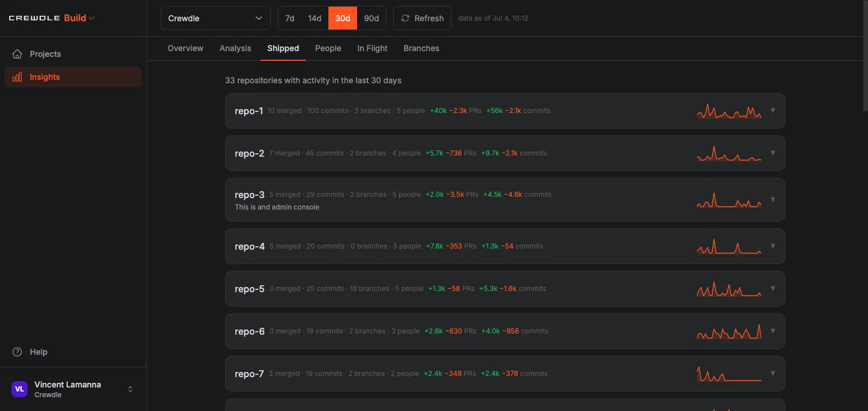Click "100 commits" in repo-1 row

328,111
